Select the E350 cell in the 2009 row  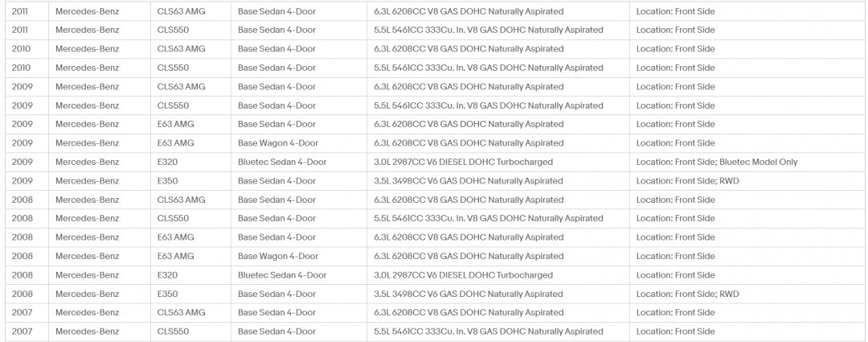pyautogui.click(x=168, y=181)
